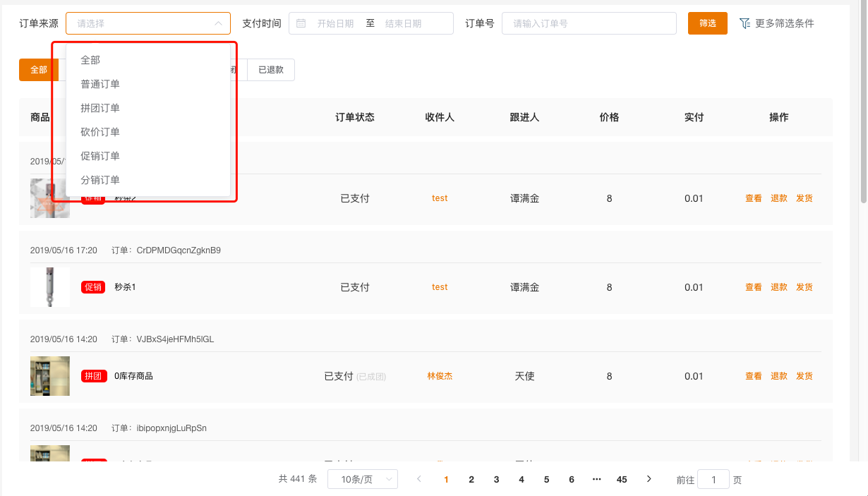Screen dimensions: 868x496
Task: Click 退款 for the 0库存商品 order
Action: tap(778, 376)
